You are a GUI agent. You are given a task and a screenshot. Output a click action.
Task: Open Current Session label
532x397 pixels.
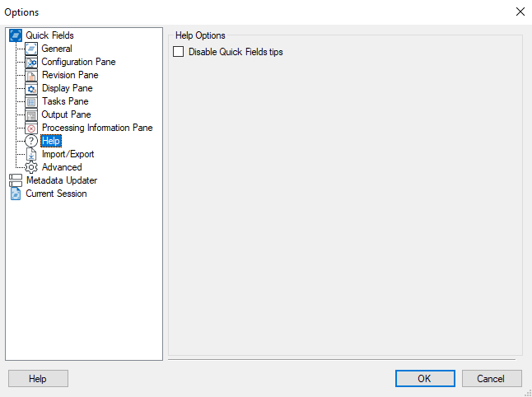pos(56,194)
